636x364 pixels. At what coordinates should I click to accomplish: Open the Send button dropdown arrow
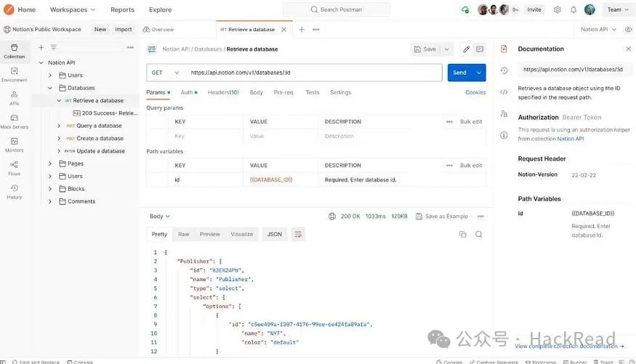click(478, 73)
